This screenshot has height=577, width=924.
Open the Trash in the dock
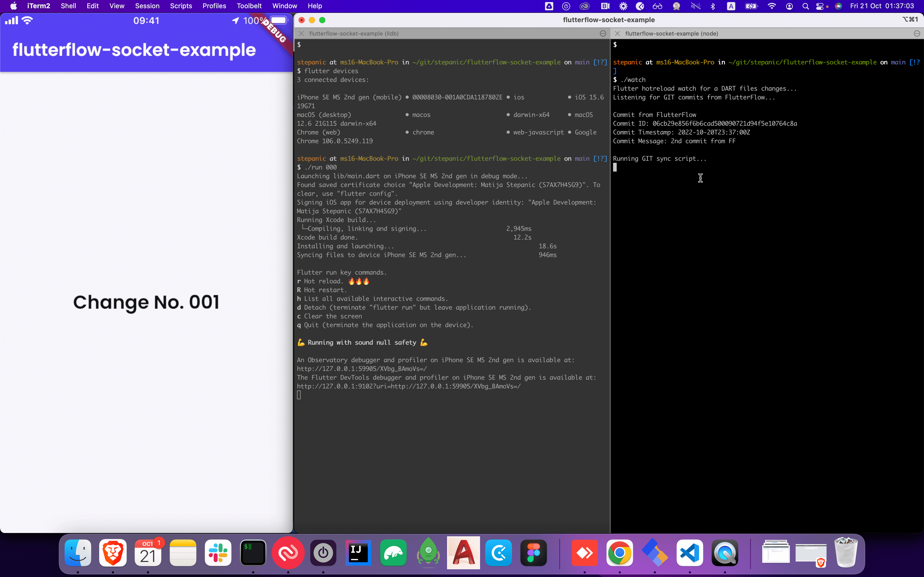tap(846, 553)
